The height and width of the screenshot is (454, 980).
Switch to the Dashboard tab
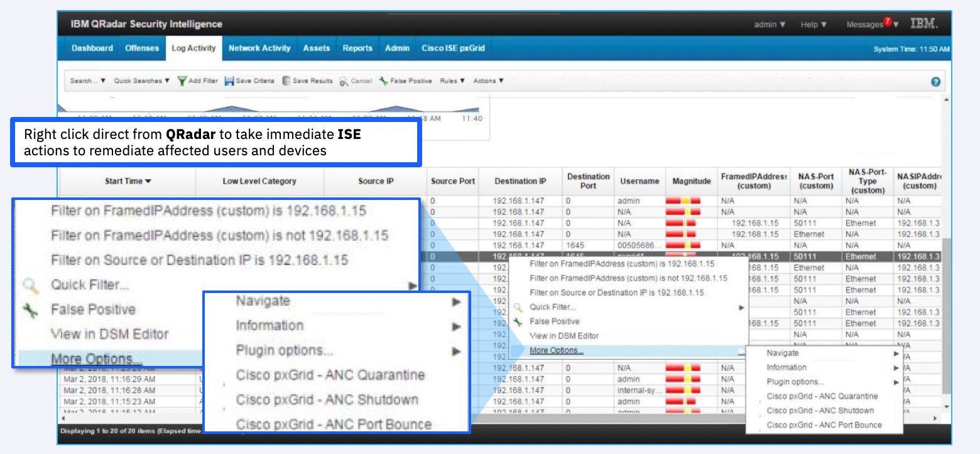(x=92, y=48)
